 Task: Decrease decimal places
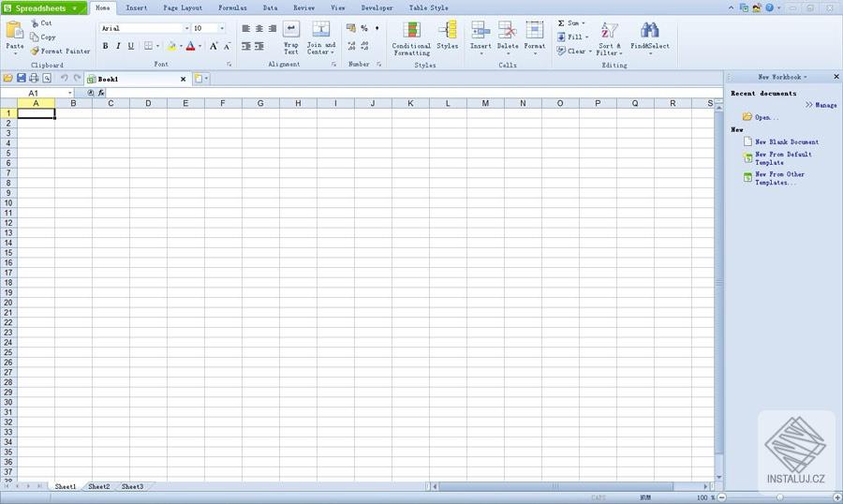tap(364, 46)
